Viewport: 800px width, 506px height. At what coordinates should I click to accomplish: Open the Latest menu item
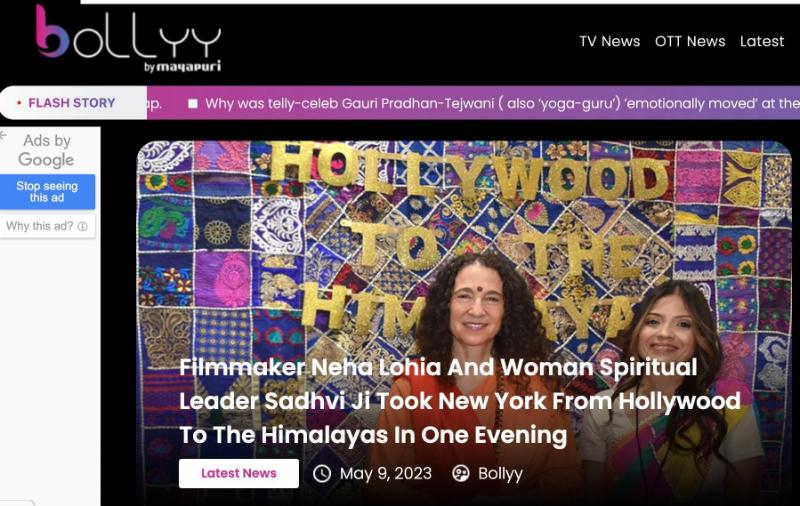[x=762, y=41]
